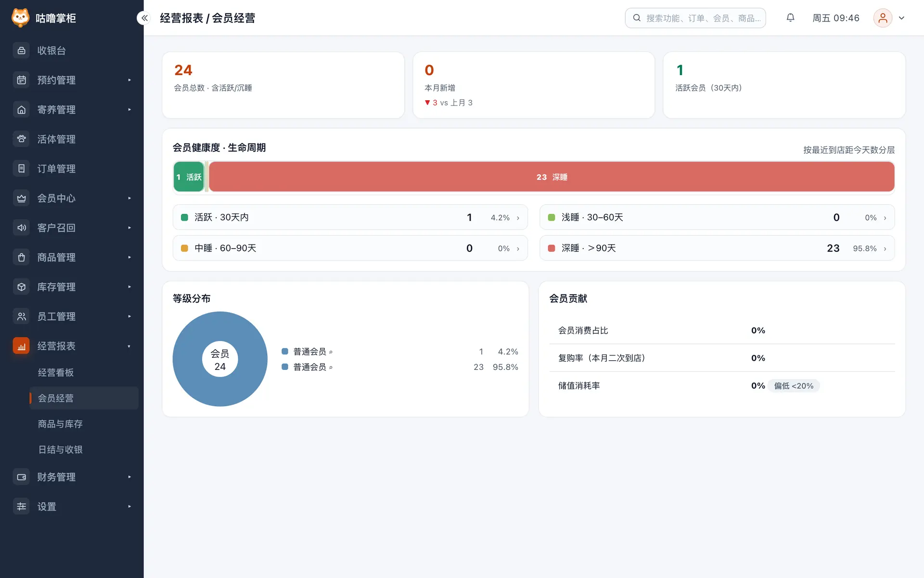This screenshot has width=924, height=578.
Task: Expand the 寄养管理 submenu arrow
Action: pos(129,110)
